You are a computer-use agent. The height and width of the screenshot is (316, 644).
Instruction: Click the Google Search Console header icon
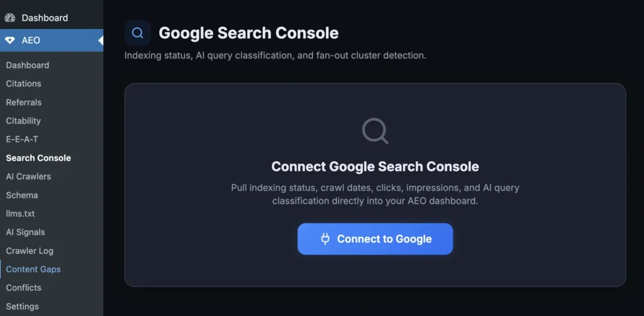pos(137,33)
